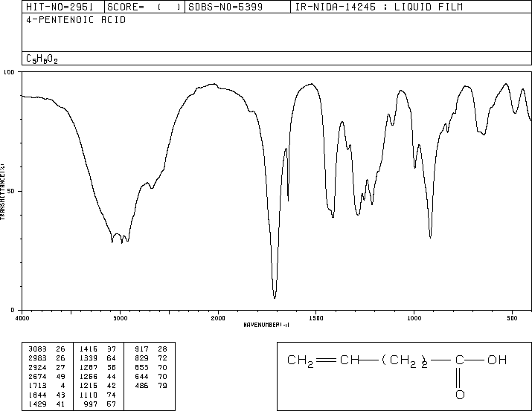Click the deepest spectrum trough near 1713

pos(275,297)
